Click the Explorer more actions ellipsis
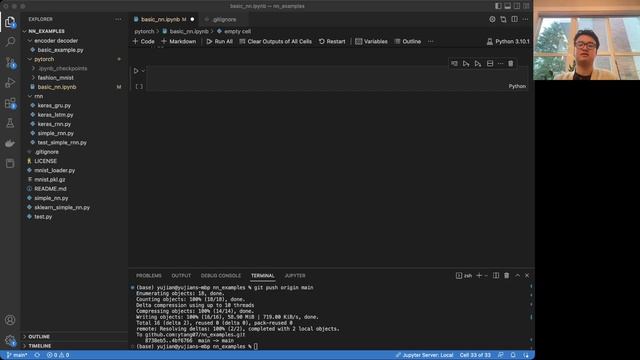Screen dimensions: 640x360 [x=118, y=19]
